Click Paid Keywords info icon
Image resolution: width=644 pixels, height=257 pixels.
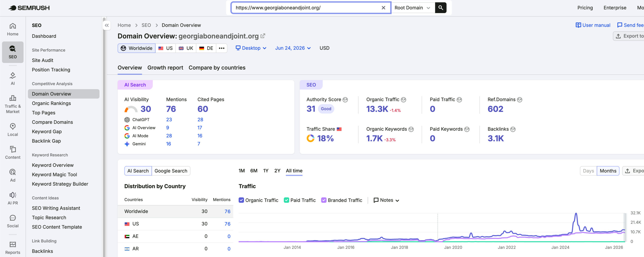pos(467,129)
